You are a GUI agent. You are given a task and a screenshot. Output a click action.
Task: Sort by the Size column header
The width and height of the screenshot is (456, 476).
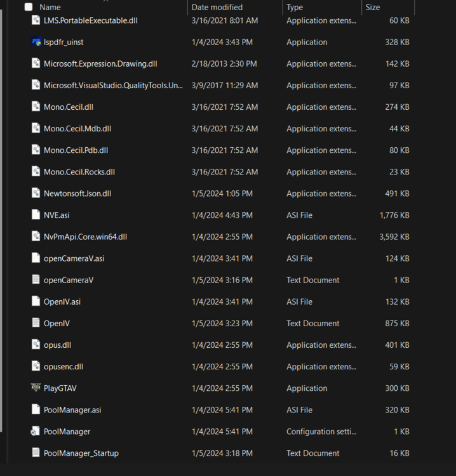coord(372,7)
